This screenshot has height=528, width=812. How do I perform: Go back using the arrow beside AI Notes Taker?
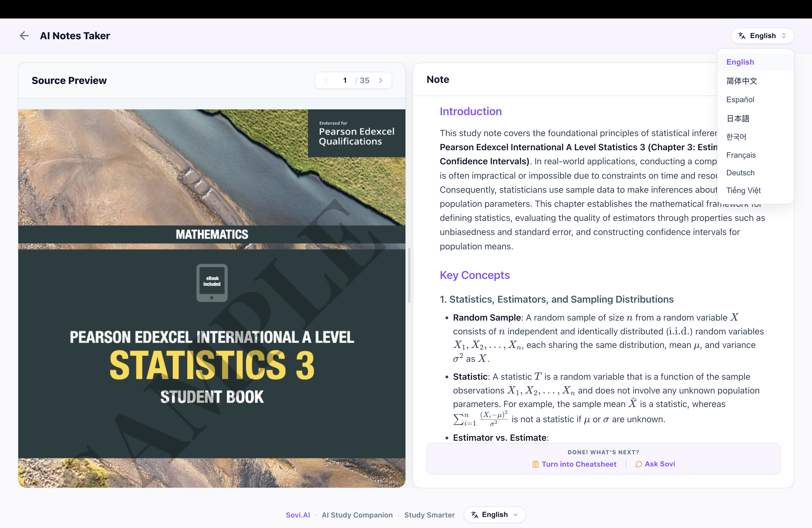(x=24, y=35)
